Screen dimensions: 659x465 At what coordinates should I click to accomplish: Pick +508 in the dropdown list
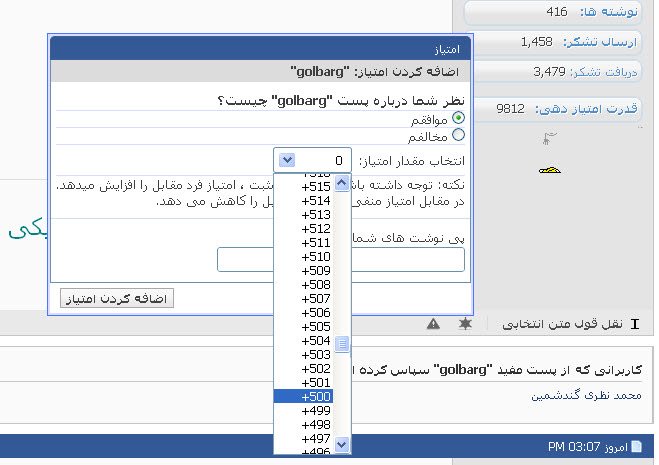pyautogui.click(x=303, y=285)
